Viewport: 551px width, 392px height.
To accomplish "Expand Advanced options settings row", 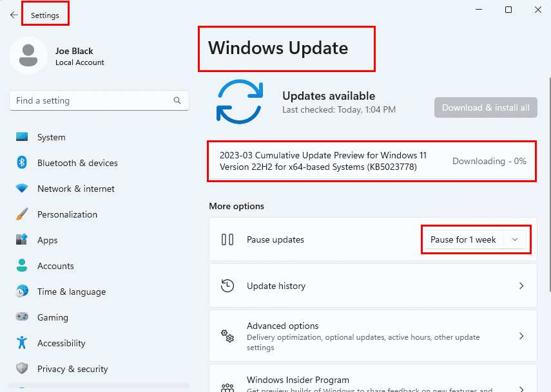I will click(x=372, y=336).
